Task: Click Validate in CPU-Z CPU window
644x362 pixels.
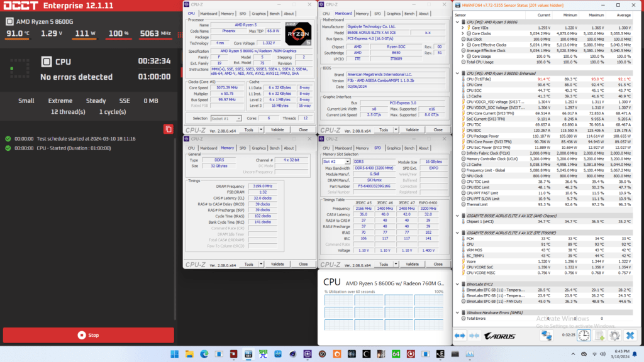Action: 277,129
